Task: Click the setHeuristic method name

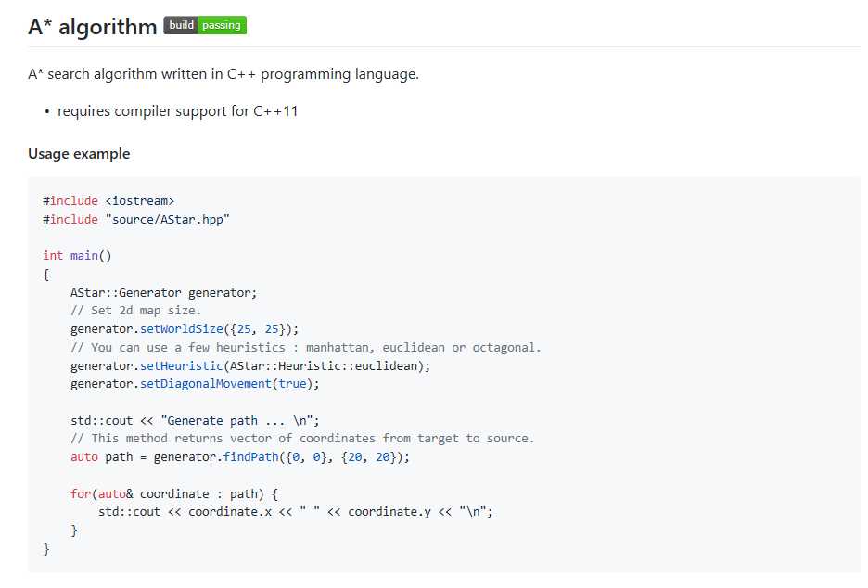Action: 181,366
